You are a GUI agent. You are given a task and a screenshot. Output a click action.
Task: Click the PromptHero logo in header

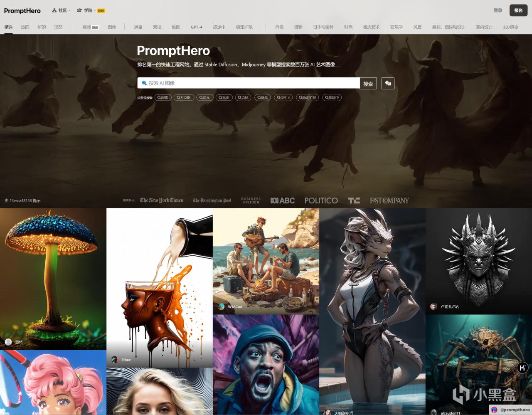tap(22, 11)
